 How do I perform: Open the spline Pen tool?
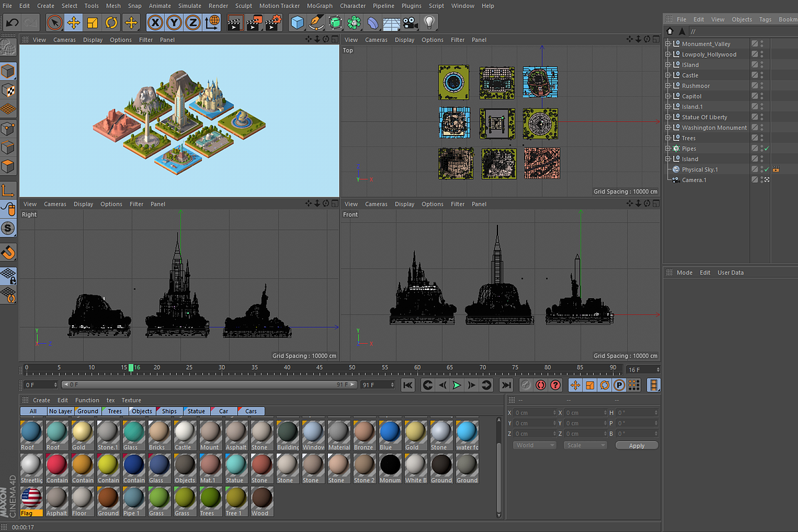click(x=317, y=23)
